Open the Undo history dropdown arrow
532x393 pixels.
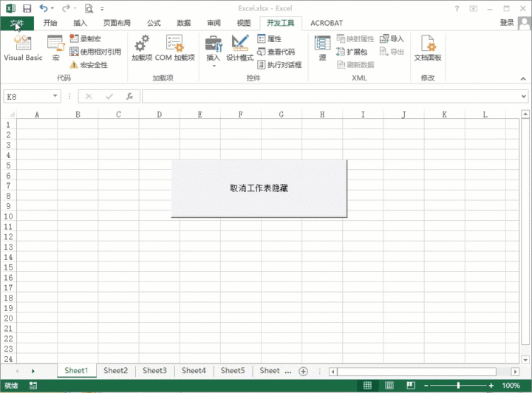pyautogui.click(x=52, y=8)
